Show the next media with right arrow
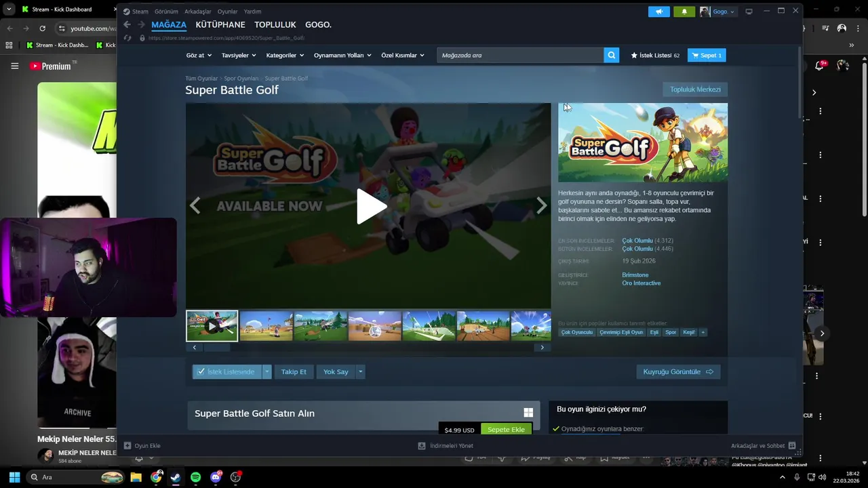This screenshot has width=868, height=488. 541,205
